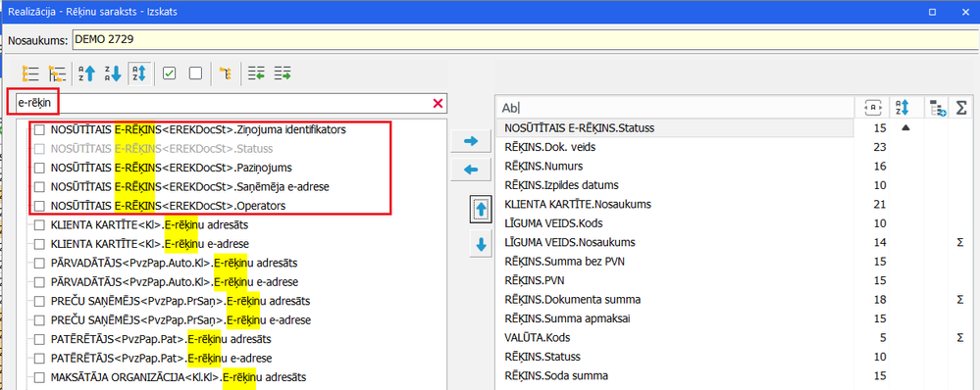
Task: Add selected field using blue right arrow
Action: [471, 142]
